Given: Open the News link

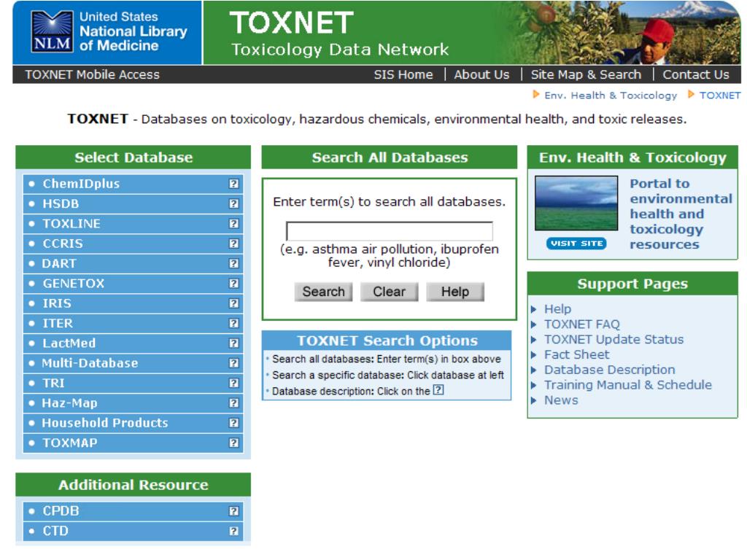Looking at the screenshot, I should click(561, 400).
